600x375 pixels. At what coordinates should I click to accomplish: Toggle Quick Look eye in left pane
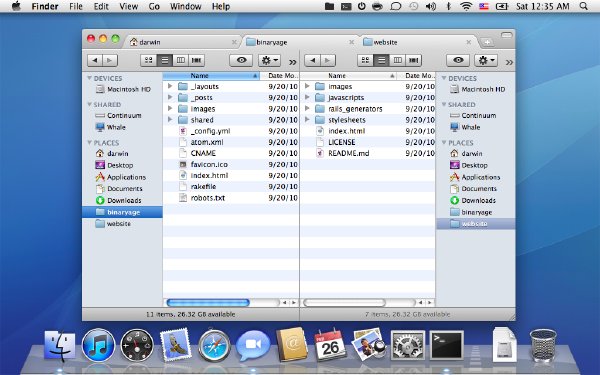[241, 60]
